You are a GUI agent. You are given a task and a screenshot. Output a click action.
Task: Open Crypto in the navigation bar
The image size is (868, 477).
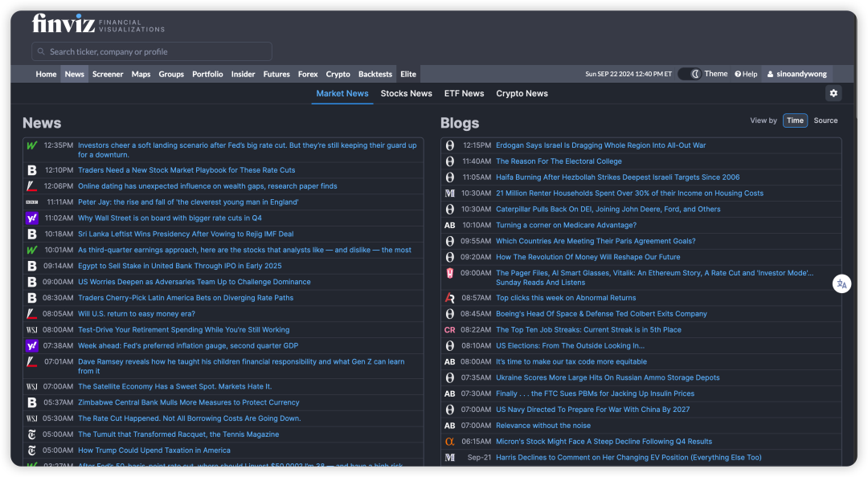(x=338, y=74)
